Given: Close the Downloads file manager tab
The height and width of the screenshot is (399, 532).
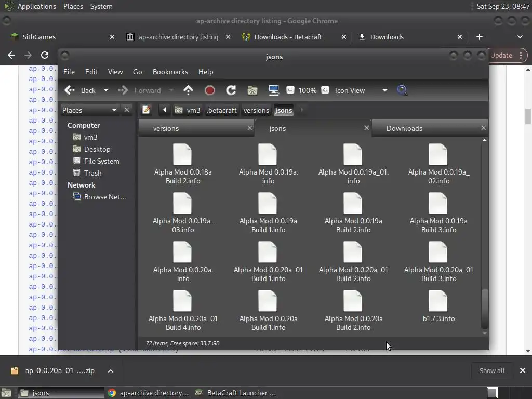Looking at the screenshot, I should (x=484, y=128).
